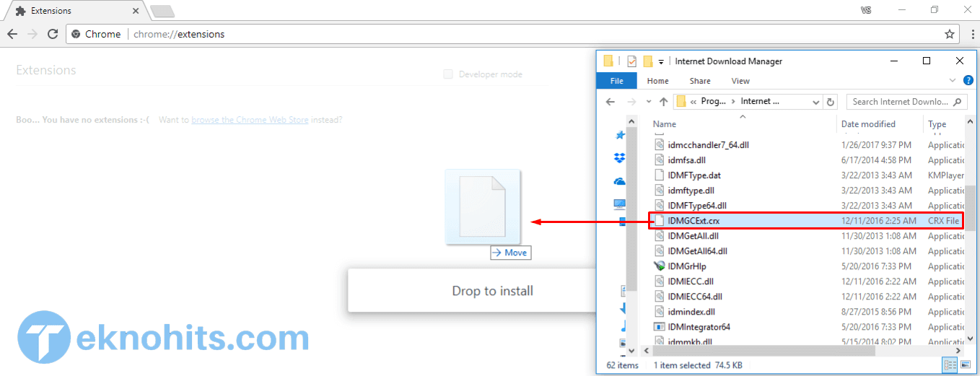980x376 pixels.
Task: Select This PC in the navigation pane
Action: tap(619, 204)
